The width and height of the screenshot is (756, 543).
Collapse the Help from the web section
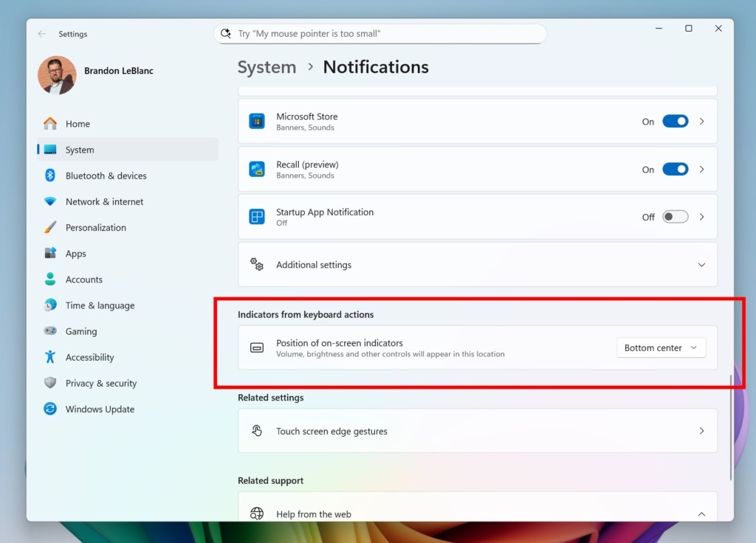point(701,514)
